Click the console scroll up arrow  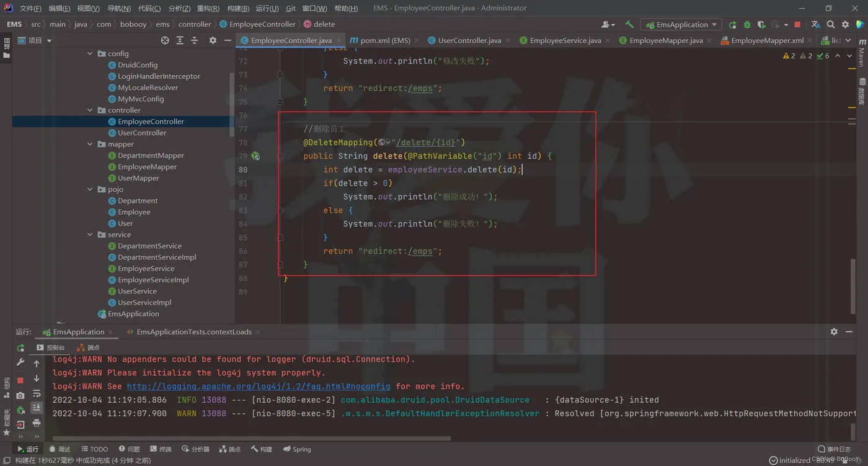point(37,364)
